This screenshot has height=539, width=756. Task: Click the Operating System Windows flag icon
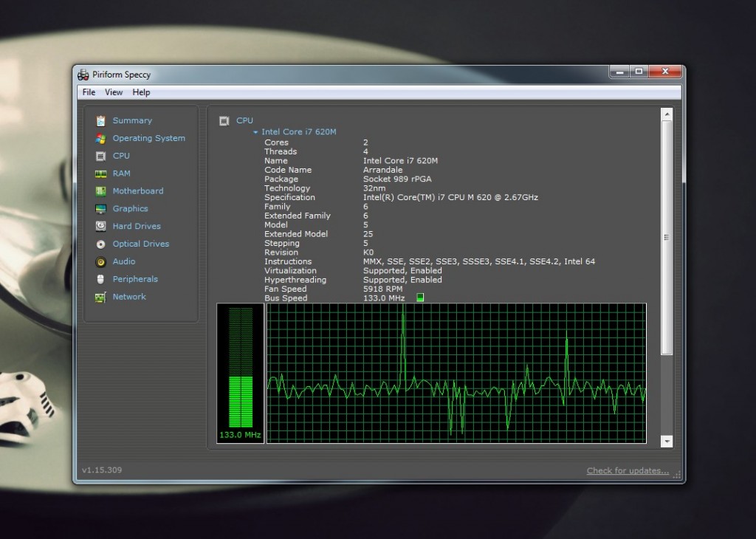pyautogui.click(x=100, y=138)
